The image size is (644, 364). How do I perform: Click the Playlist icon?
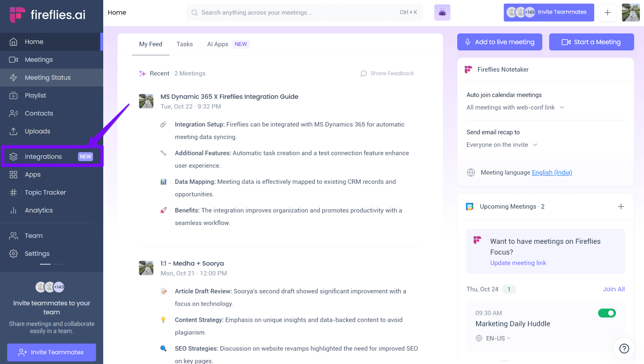[x=13, y=95]
